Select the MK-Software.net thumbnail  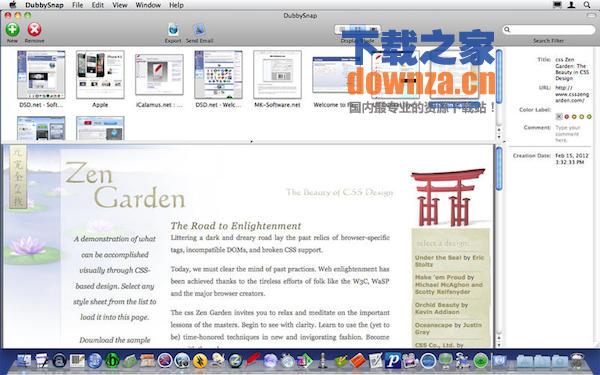[277, 75]
